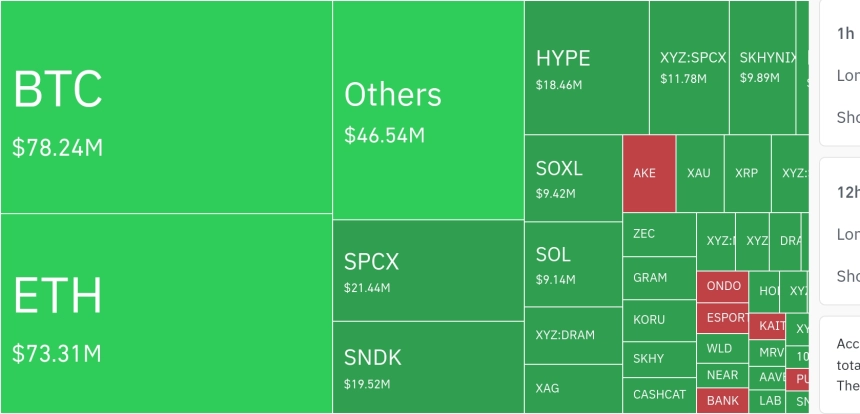
Task: Select the XYZ:SPCX $11.78M tile
Action: (x=689, y=67)
